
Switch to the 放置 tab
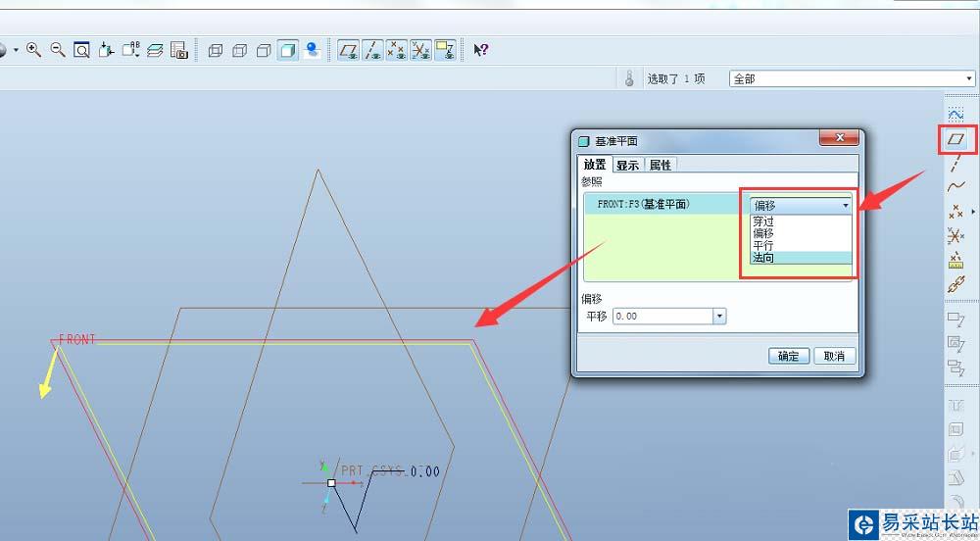[x=595, y=165]
